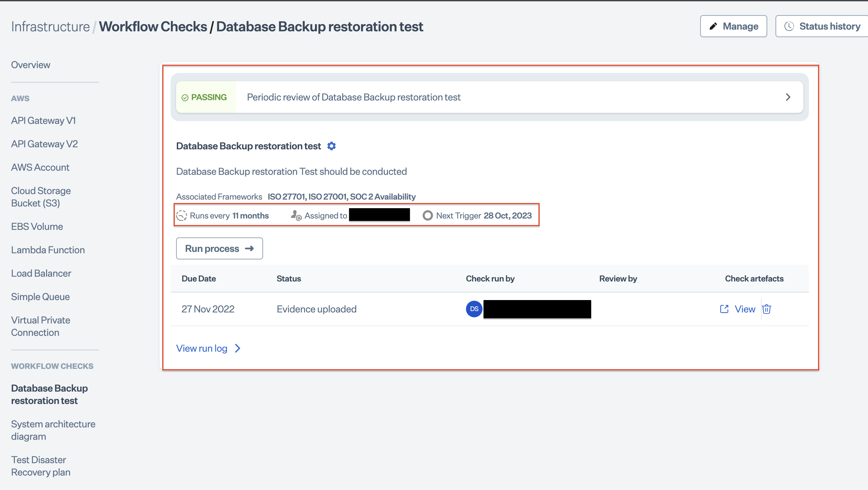
Task: Open Overview in the sidebar
Action: 31,65
